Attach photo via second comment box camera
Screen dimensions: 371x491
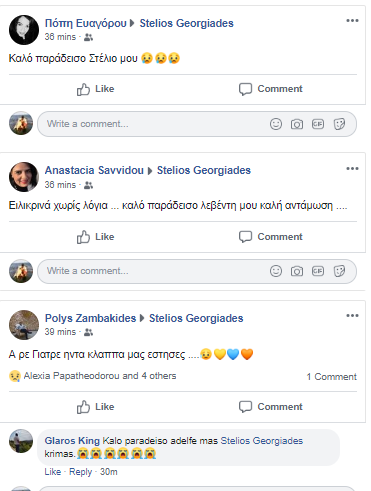coord(297,271)
